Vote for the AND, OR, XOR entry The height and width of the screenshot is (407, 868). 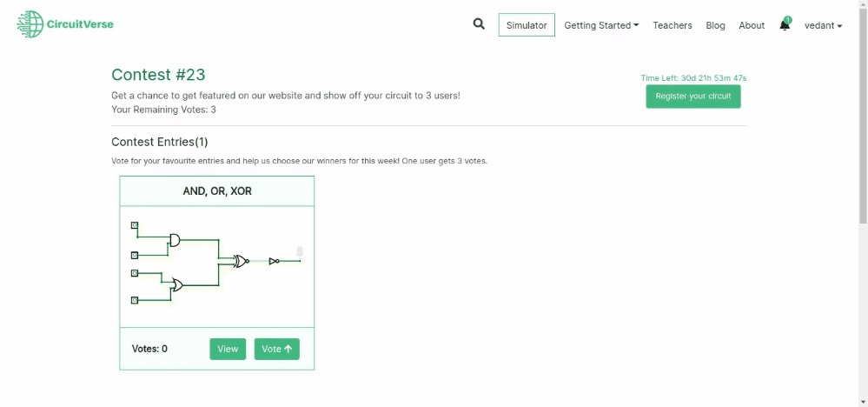pos(276,349)
